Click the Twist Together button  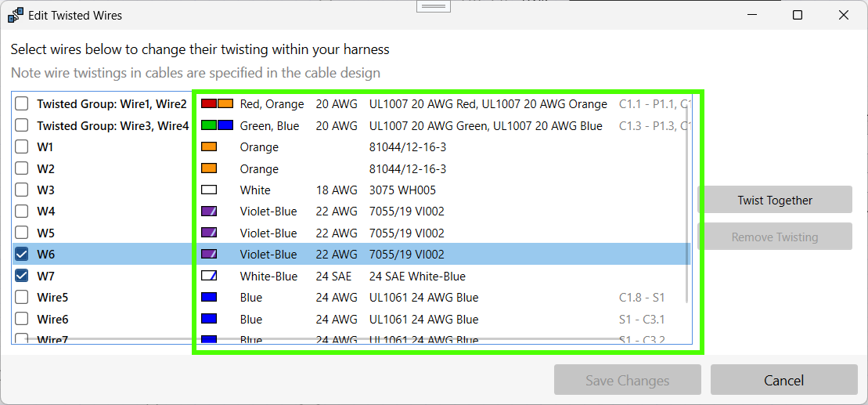coord(774,200)
